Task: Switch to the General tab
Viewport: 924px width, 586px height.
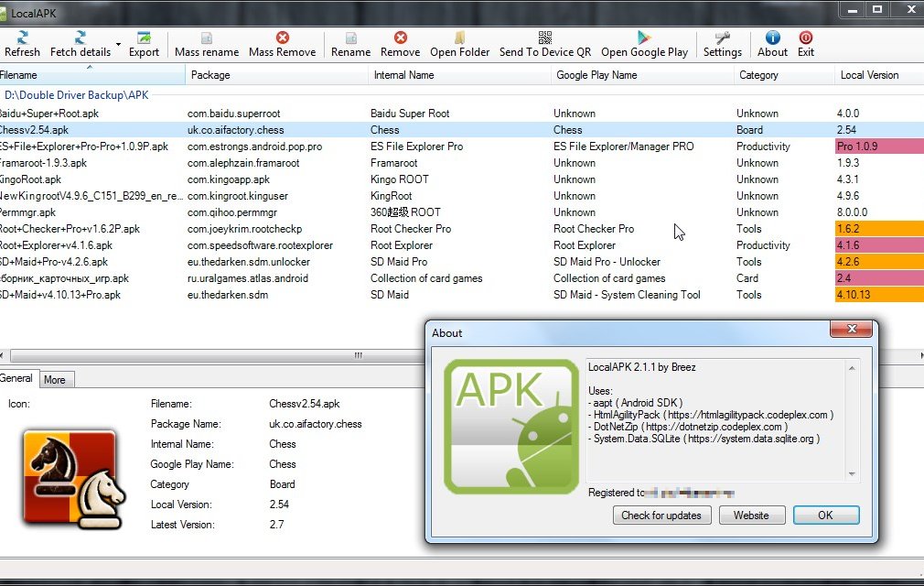Action: (17, 378)
